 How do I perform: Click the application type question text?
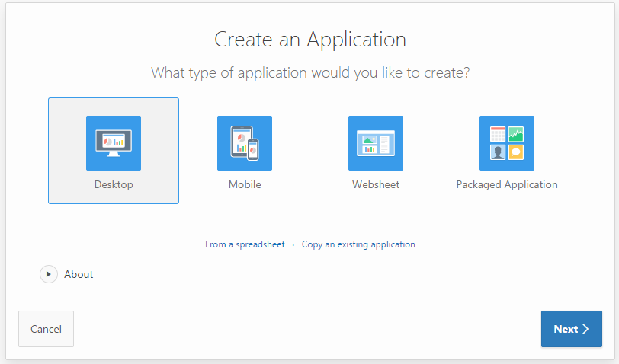click(x=309, y=73)
